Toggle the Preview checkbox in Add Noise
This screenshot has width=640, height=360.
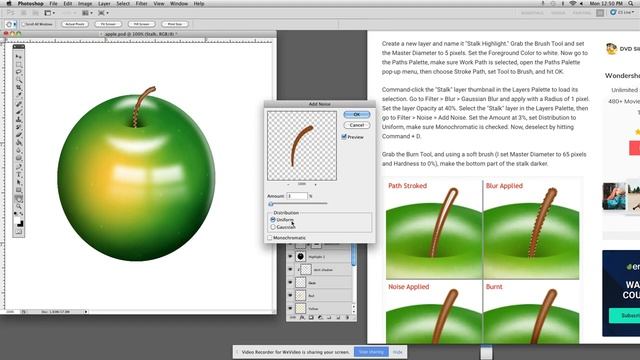pos(344,137)
